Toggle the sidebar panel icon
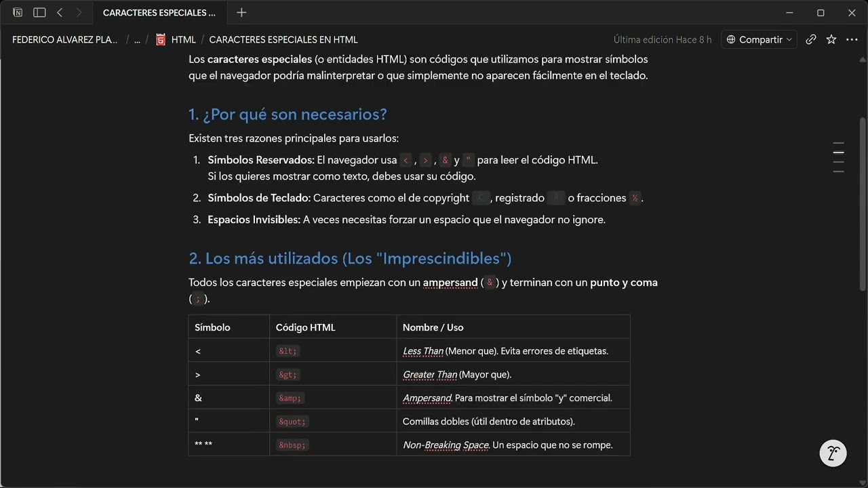The image size is (868, 488). (39, 12)
